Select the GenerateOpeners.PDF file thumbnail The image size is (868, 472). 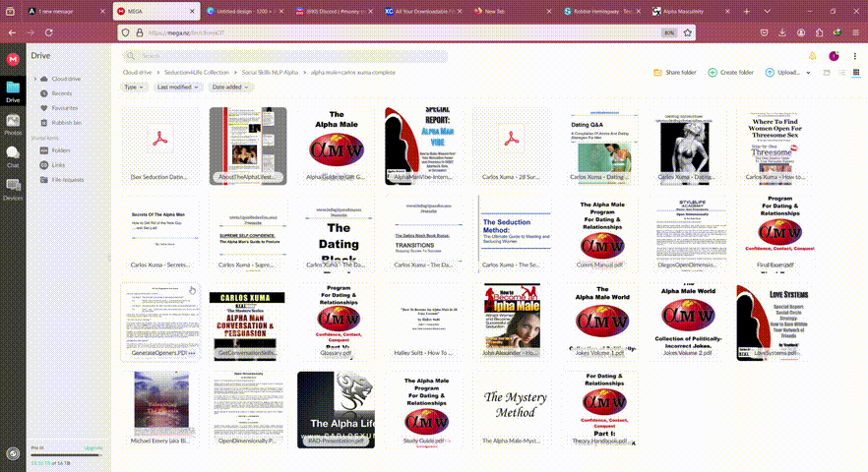coord(160,323)
